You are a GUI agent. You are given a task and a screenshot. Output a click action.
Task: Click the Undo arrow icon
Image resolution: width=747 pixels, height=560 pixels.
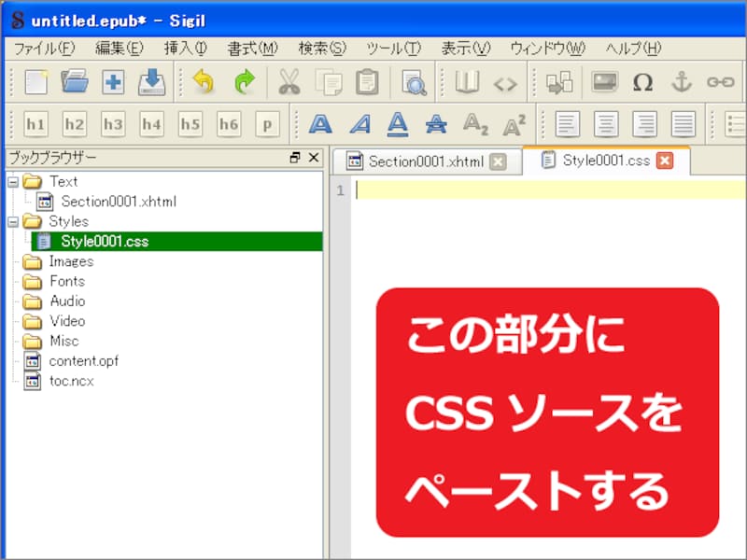click(204, 82)
